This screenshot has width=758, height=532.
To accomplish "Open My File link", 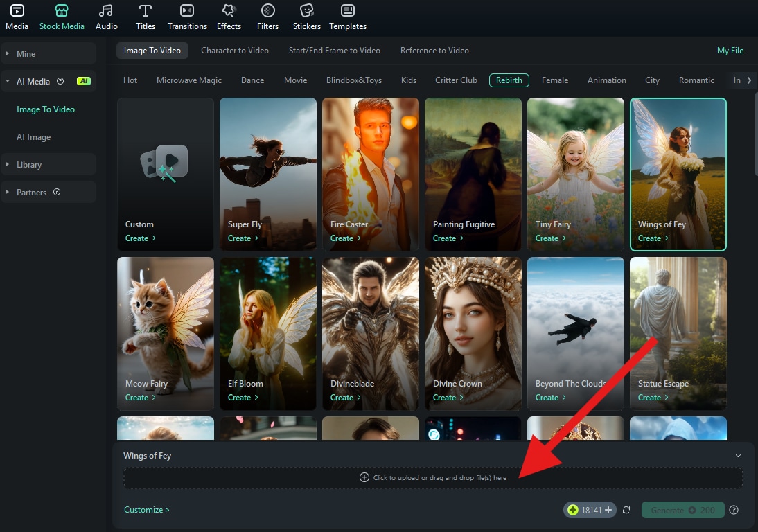I will pos(730,51).
